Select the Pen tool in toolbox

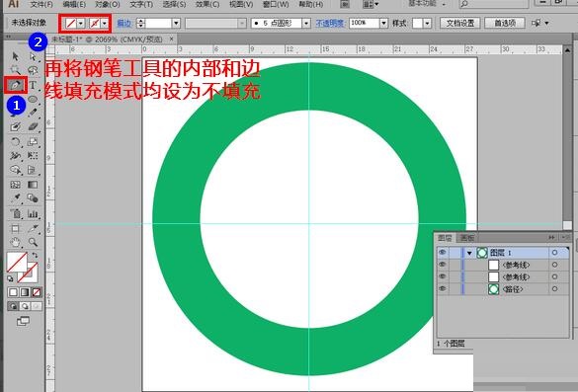click(x=15, y=85)
